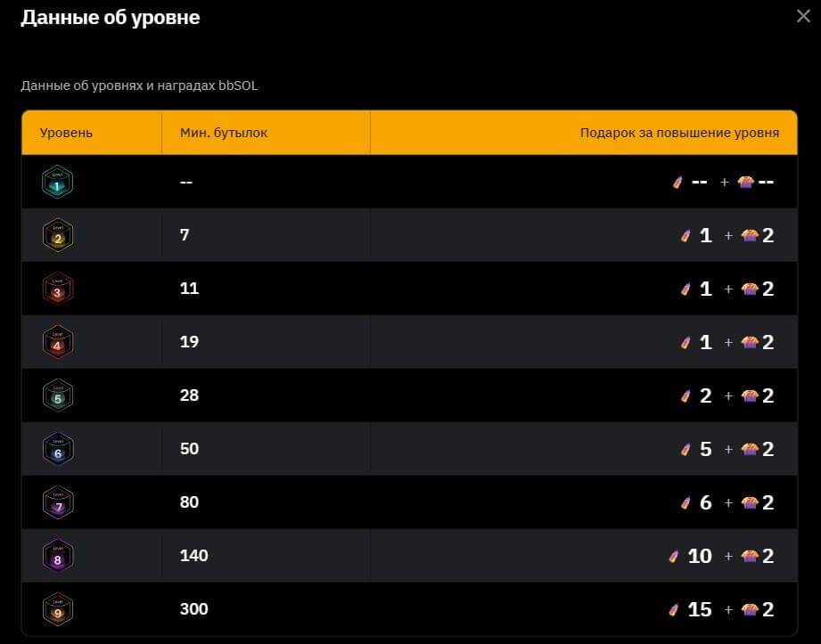
Task: Click the bottle icon in Level 1 row
Action: [x=677, y=183]
